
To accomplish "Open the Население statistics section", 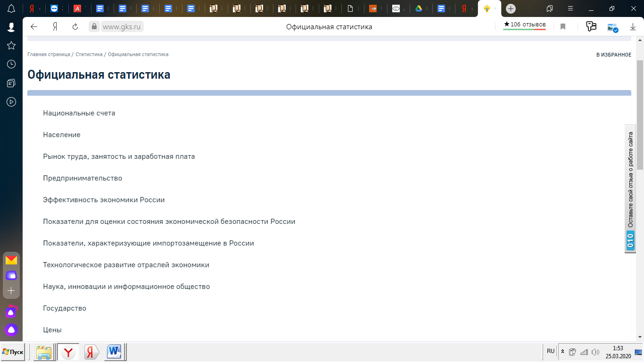I will point(62,135).
